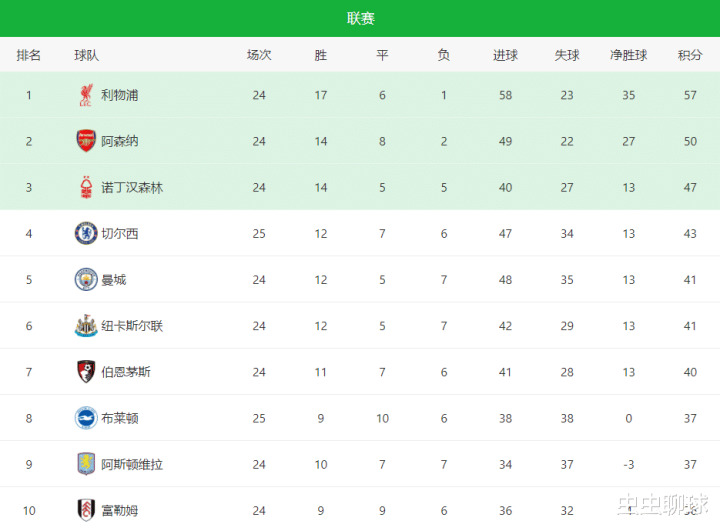Open the 利物浦 team link
This screenshot has height=531, width=720.
coord(119,95)
